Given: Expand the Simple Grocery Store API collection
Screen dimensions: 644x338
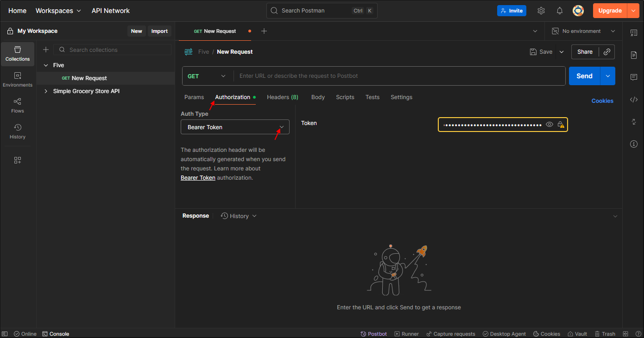Looking at the screenshot, I should (46, 91).
